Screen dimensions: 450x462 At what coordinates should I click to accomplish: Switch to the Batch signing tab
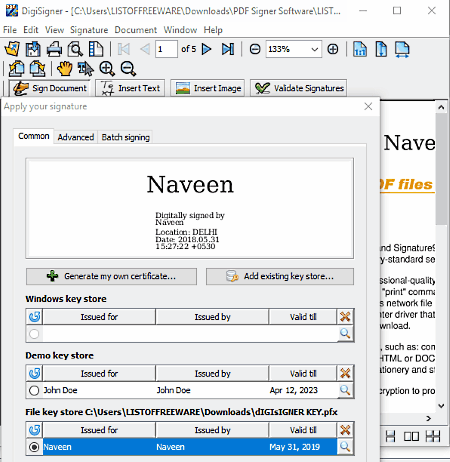tap(126, 137)
